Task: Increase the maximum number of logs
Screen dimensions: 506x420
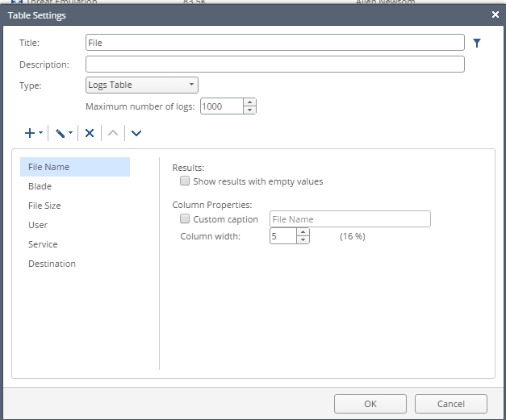Action: coord(249,102)
